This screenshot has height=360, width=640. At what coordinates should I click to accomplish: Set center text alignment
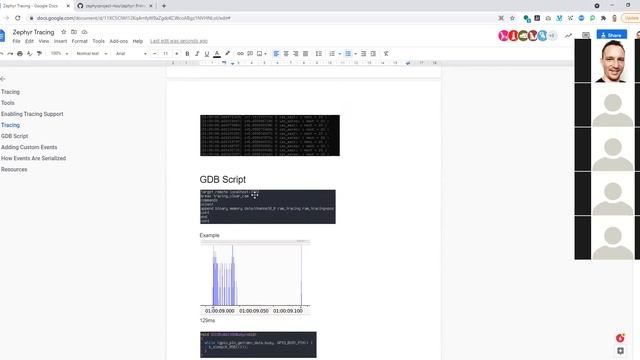coord(286,53)
